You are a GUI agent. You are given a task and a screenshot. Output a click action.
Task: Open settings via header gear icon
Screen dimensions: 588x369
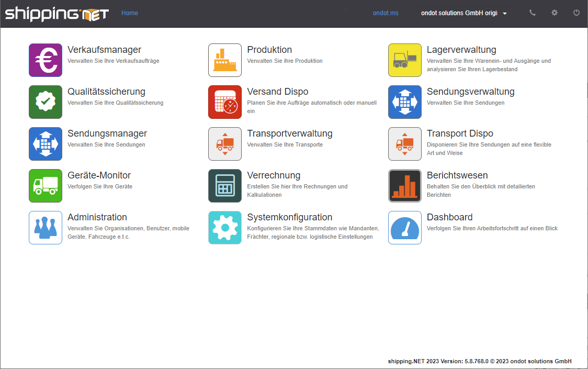555,13
